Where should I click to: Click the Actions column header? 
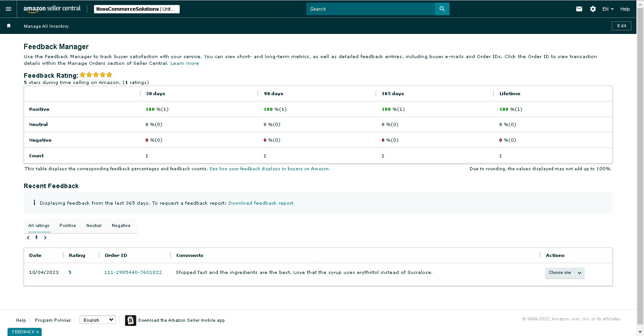point(555,256)
